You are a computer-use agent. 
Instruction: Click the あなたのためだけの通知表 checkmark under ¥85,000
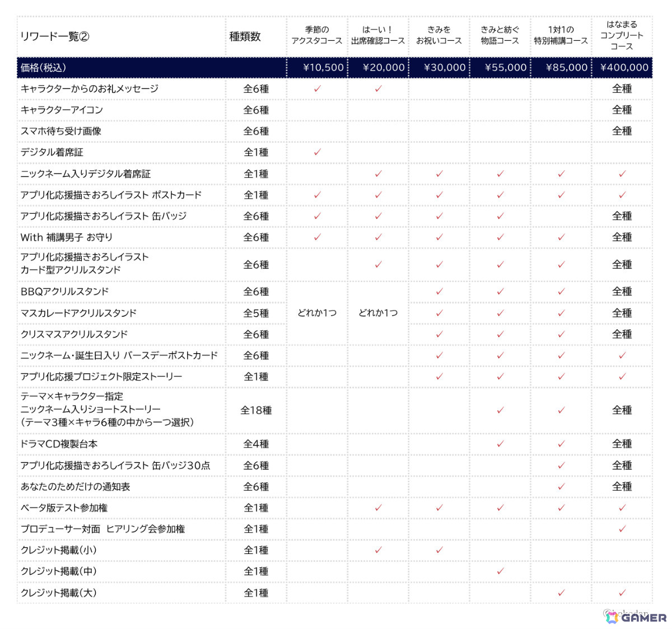coord(561,486)
